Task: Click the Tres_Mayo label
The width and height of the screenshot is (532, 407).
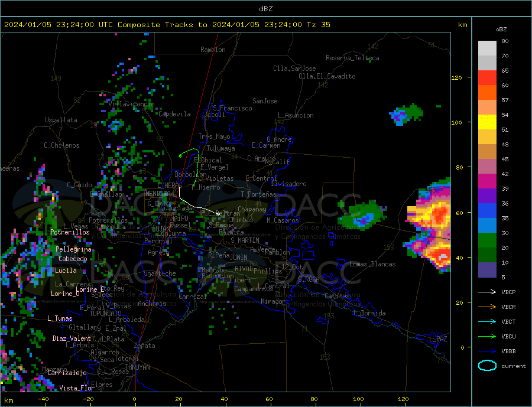Action: [215, 136]
